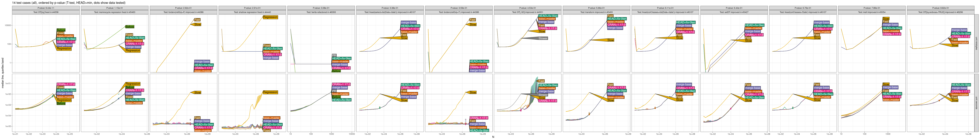Click gray "PR" label in fwrite kilobytes panel
The image size is (980, 140).
tap(334, 55)
